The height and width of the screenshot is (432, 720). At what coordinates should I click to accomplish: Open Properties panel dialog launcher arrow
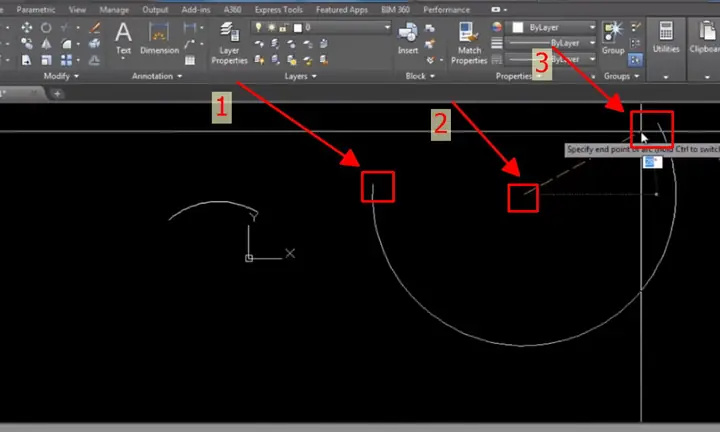click(593, 76)
